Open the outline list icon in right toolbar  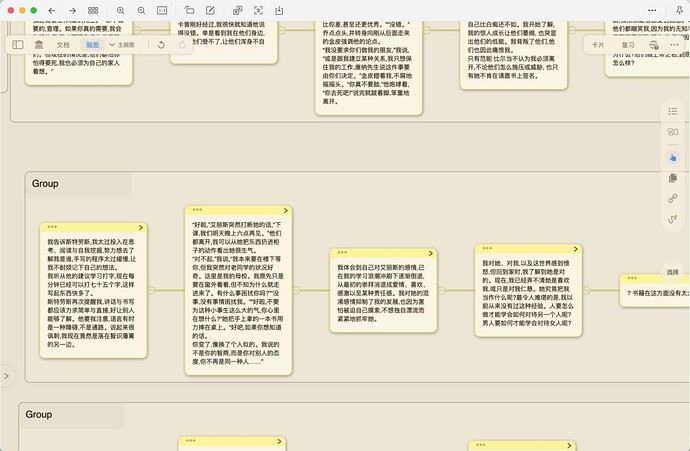tap(672, 111)
